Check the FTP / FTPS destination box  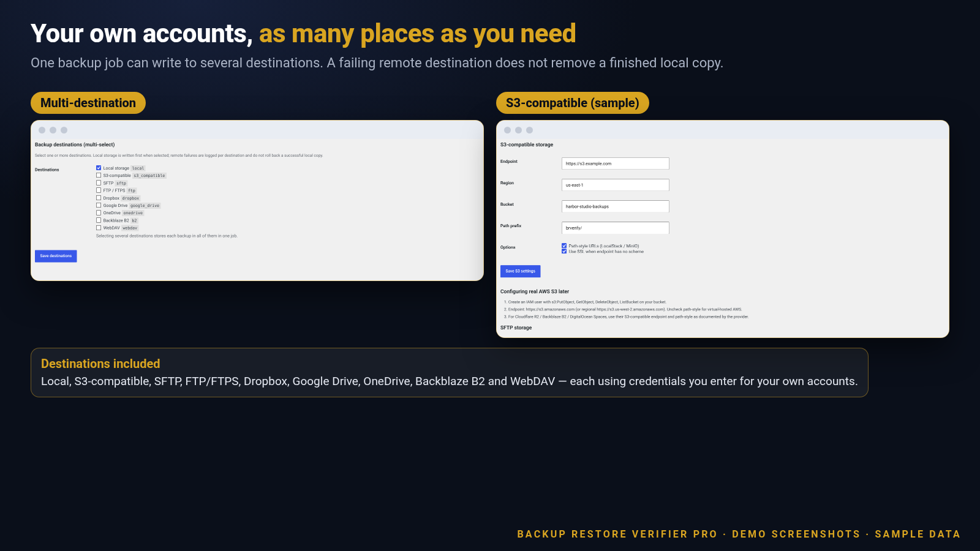pyautogui.click(x=99, y=190)
